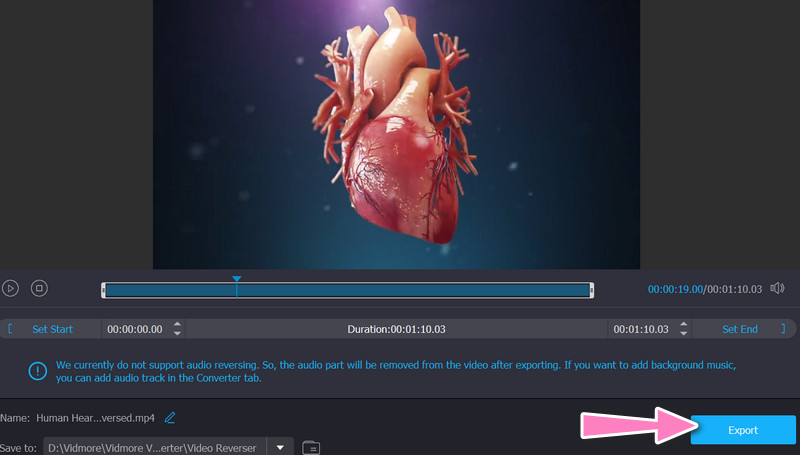
Task: Click the volume speaker icon
Action: 778,289
